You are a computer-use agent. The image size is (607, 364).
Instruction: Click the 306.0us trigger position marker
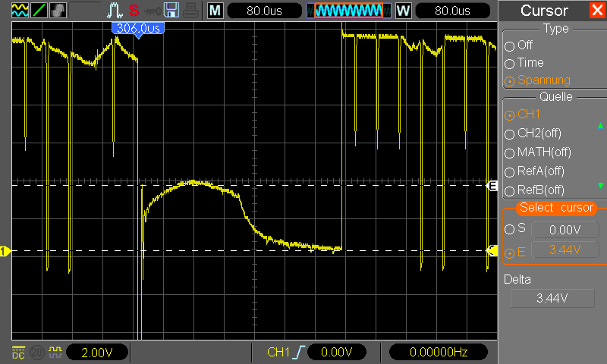pos(138,30)
